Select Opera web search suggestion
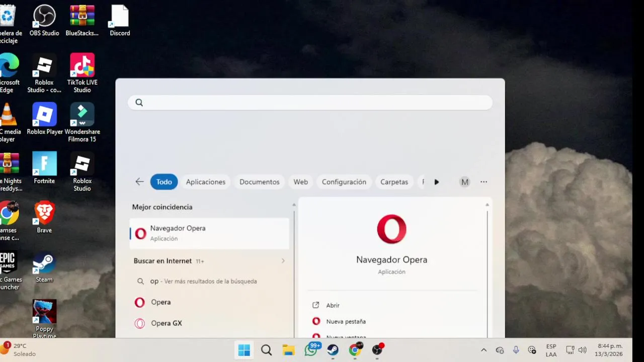This screenshot has height=362, width=644. pos(209,302)
